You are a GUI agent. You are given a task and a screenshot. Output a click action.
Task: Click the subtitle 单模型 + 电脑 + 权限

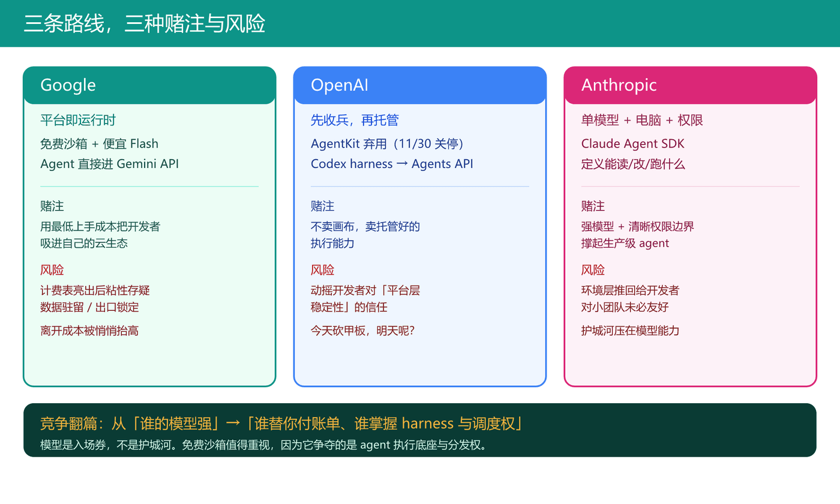(642, 120)
